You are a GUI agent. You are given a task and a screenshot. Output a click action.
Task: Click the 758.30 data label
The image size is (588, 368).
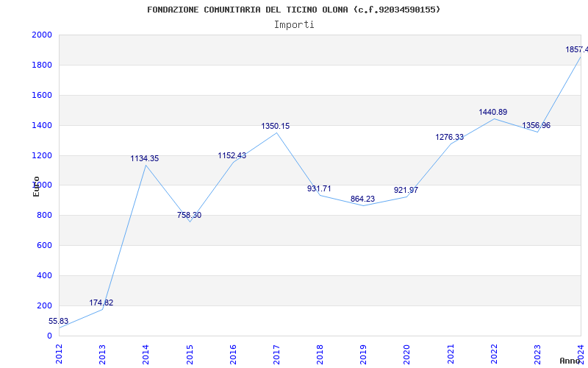click(x=189, y=215)
